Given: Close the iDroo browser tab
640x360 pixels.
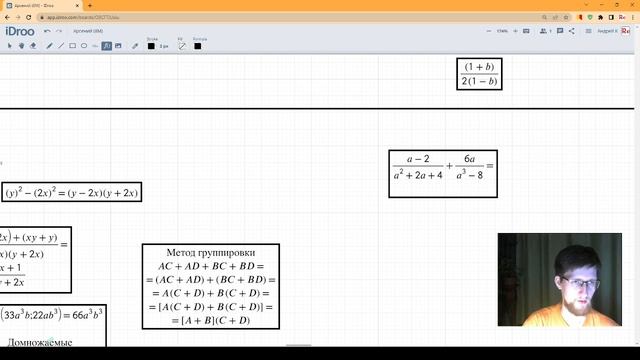Looking at the screenshot, I should [78, 6].
